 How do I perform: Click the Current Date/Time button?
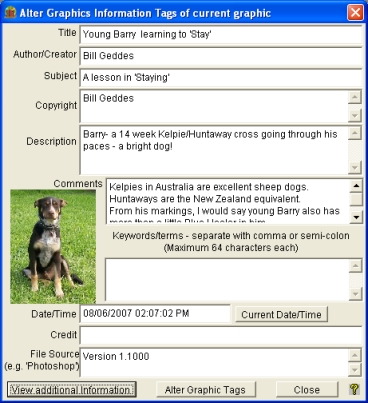coord(281,314)
